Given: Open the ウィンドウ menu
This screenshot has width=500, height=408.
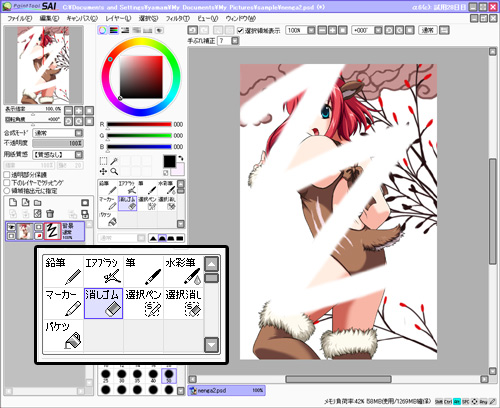Looking at the screenshot, I should coord(241,18).
